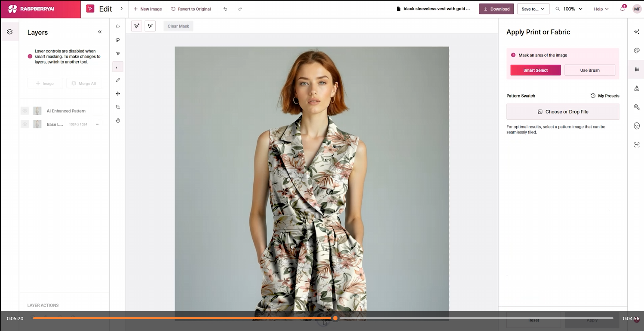Select the move tool
The width and height of the screenshot is (644, 331).
coord(118,94)
